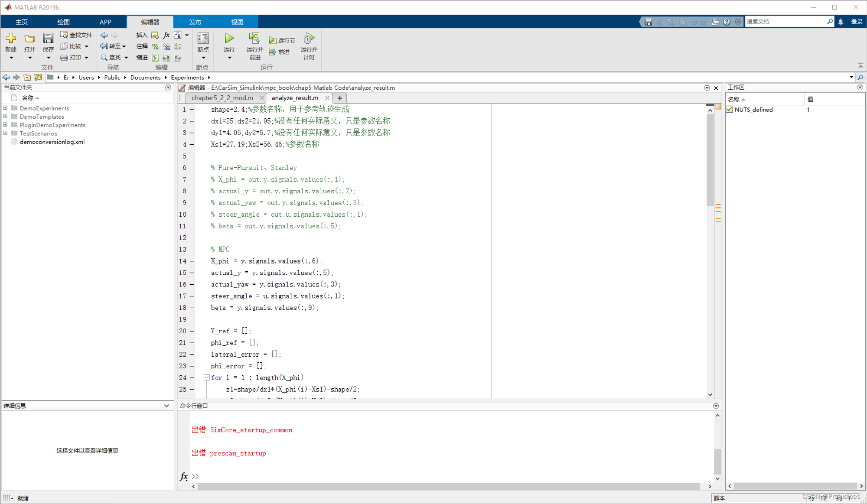Viewport: 867px width, 504px height.
Task: Collapse the details (详细信息) panel chevron
Action: point(166,406)
